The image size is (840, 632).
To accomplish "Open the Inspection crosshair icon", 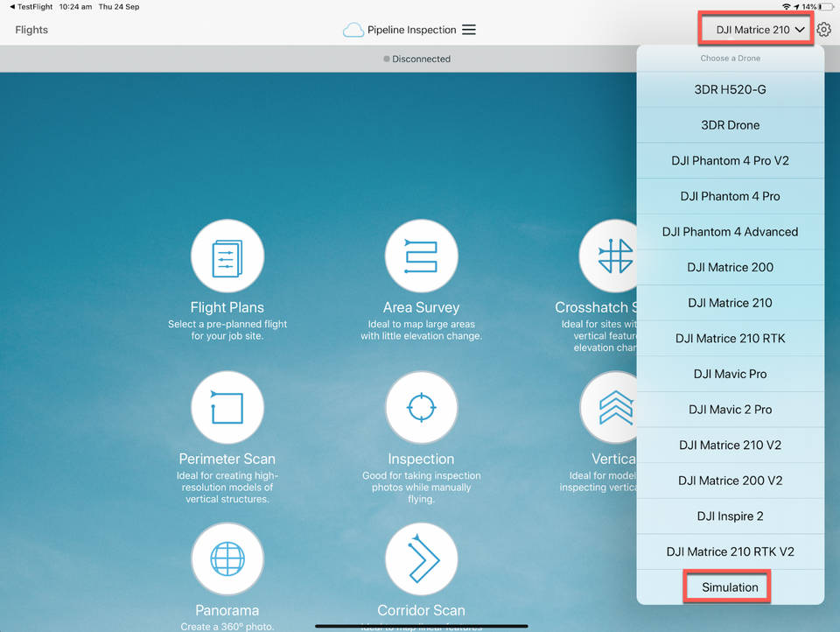I will point(421,407).
